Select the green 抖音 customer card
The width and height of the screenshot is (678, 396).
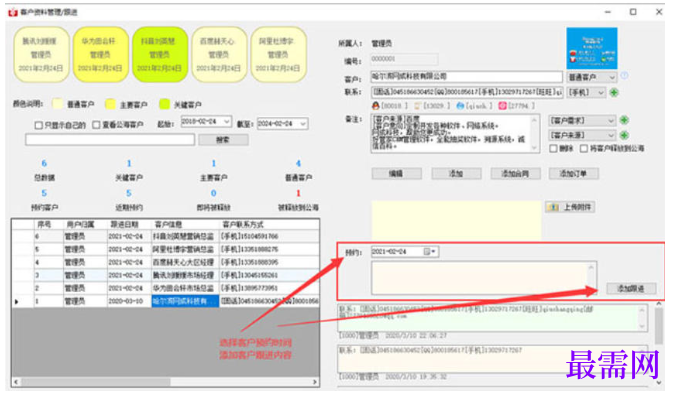click(160, 54)
